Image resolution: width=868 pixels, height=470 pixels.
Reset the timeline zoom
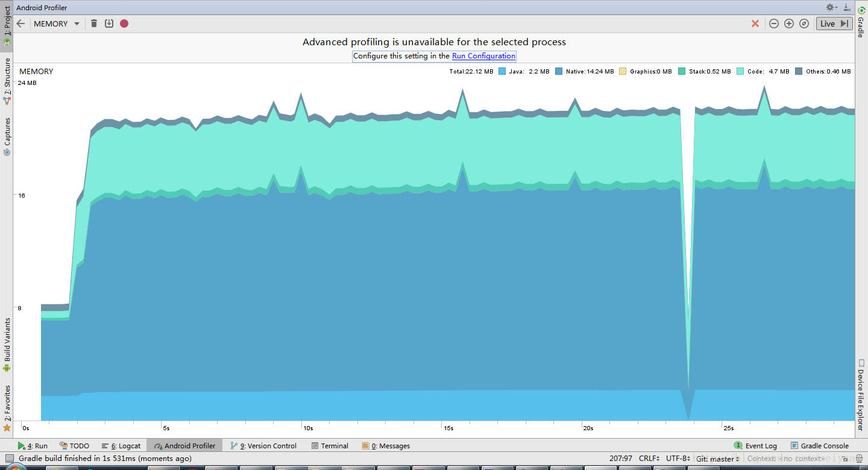coord(804,23)
